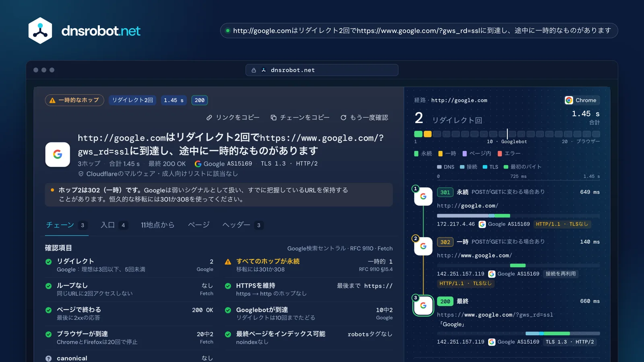The image size is (644, 362).
Task: Click the green 200 badge on hop 3
Action: point(445,301)
